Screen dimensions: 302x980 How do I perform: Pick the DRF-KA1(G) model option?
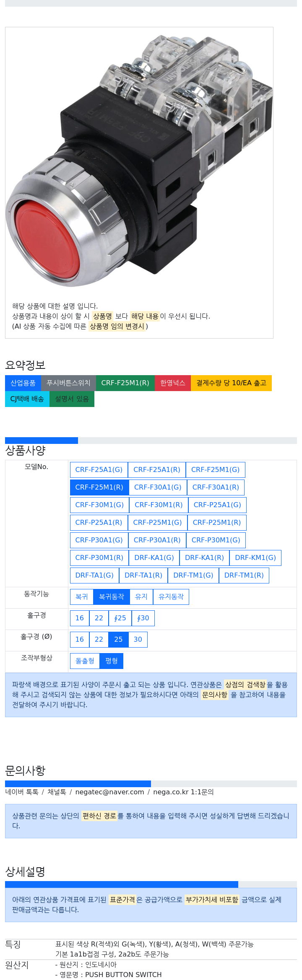pos(154,558)
